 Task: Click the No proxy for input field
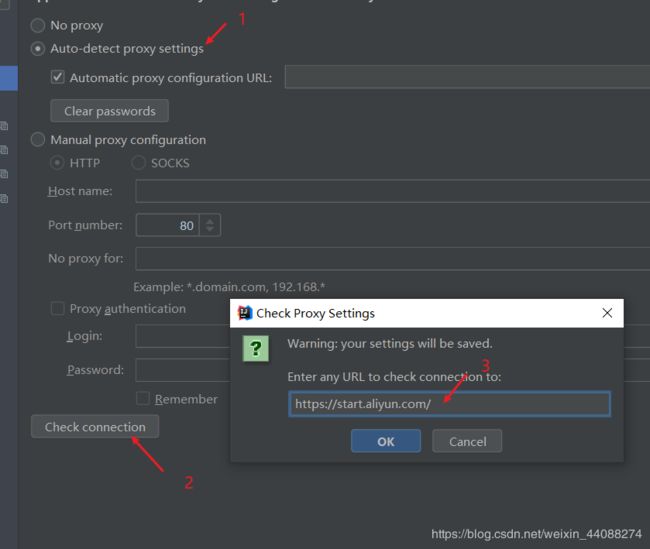point(393,259)
